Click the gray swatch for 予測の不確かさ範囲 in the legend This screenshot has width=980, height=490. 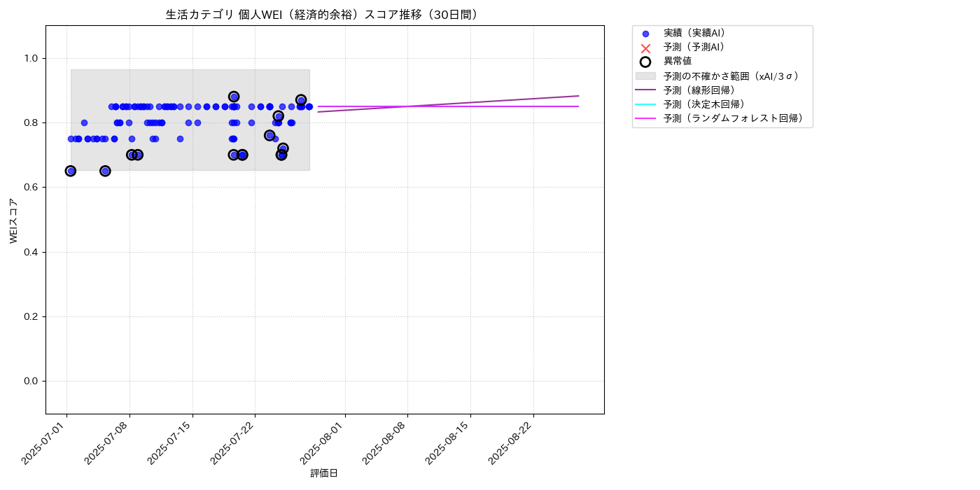pos(645,76)
